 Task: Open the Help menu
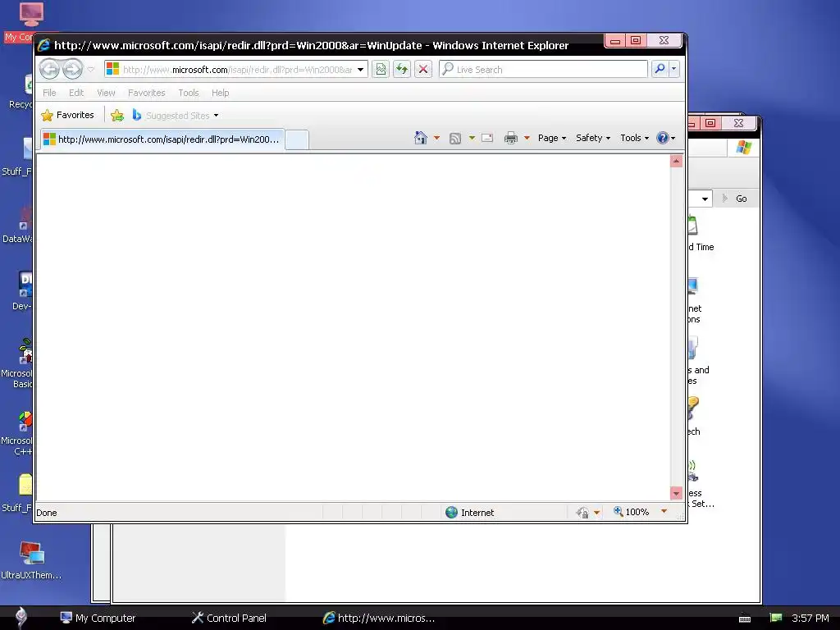[220, 93]
